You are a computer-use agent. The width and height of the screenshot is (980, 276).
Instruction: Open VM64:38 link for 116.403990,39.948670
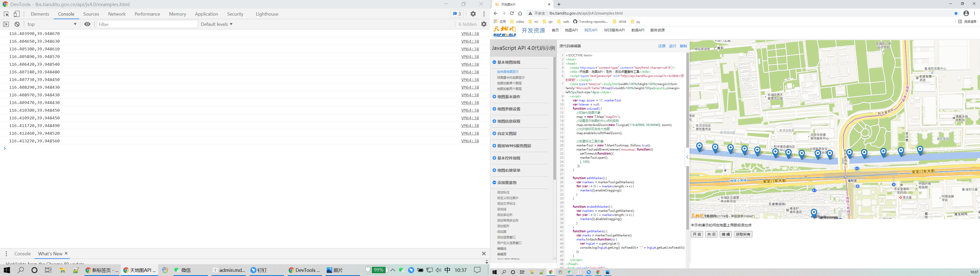point(470,33)
